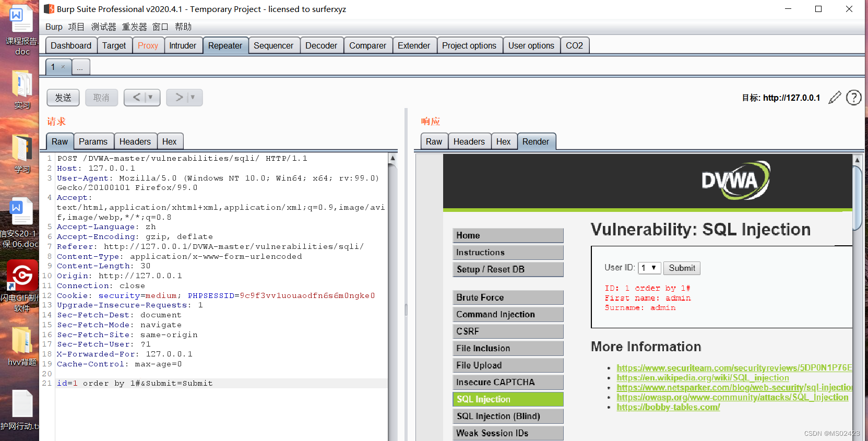The image size is (868, 441).
Task: Click the request editor vertical scrollbar
Action: [x=393, y=297]
